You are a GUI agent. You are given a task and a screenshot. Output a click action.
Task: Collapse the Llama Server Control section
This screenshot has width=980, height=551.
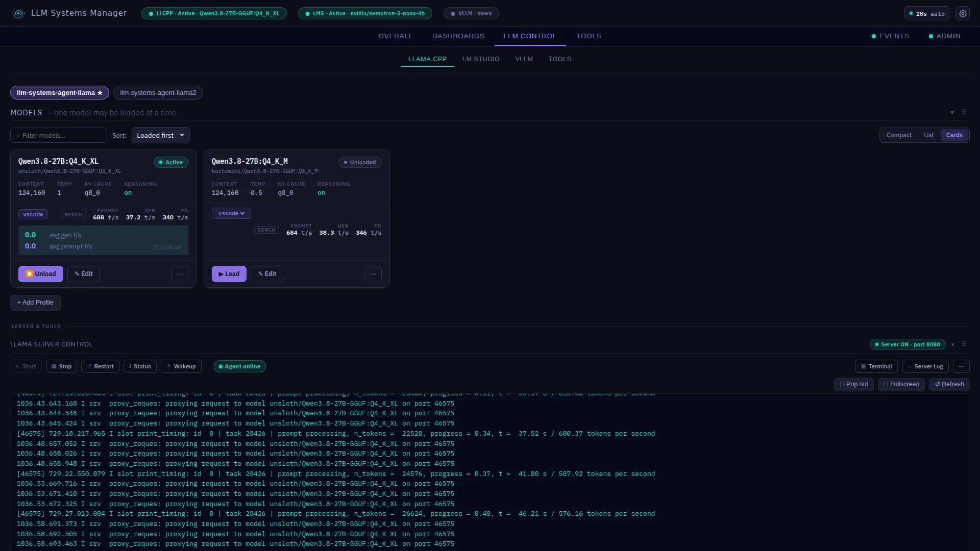(952, 345)
